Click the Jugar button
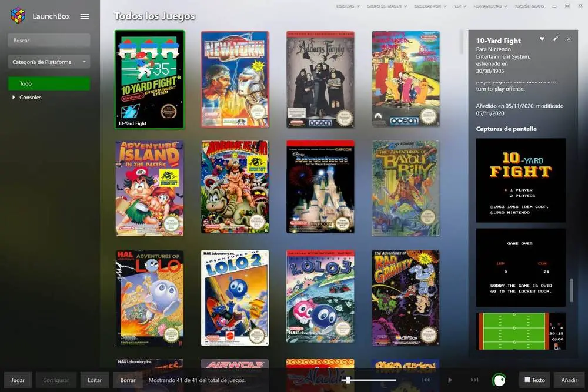 18,380
